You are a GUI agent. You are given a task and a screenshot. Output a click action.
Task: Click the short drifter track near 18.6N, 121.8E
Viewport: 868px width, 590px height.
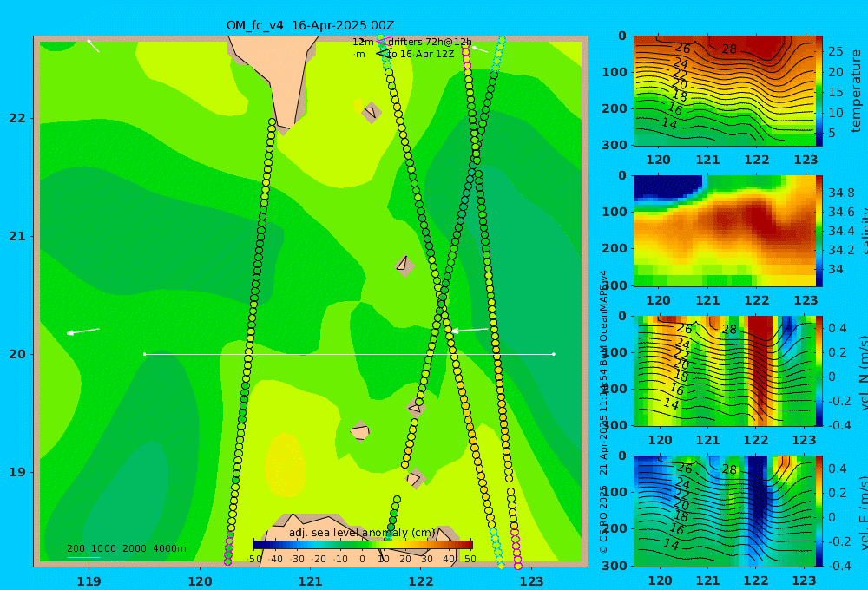pyautogui.click(x=392, y=518)
